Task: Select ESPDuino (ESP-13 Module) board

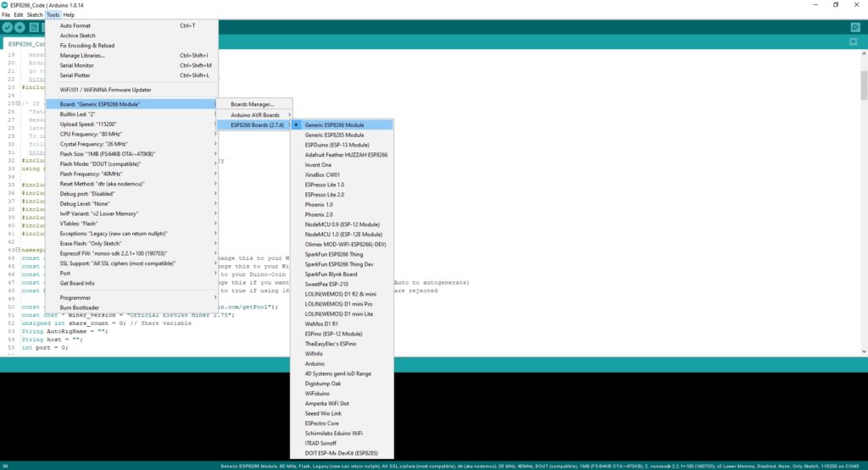Action: click(342, 145)
